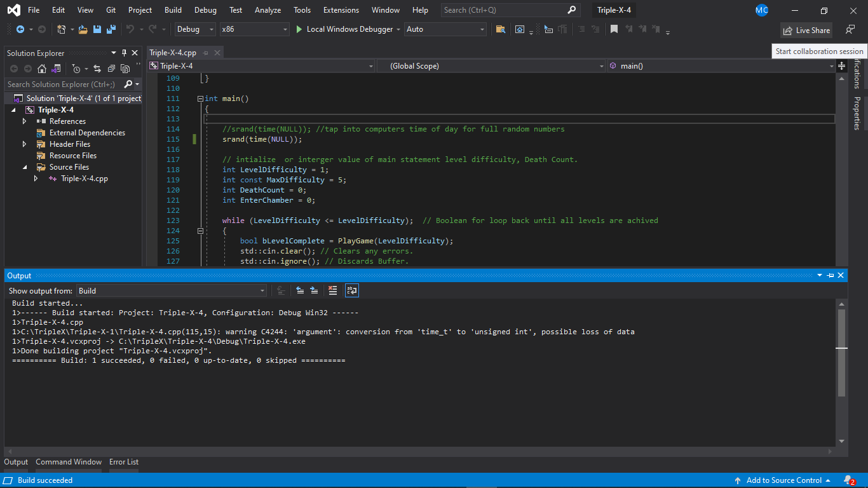Open the feedback icon beside Live Share
Screen dimensions: 868x488
850,30
